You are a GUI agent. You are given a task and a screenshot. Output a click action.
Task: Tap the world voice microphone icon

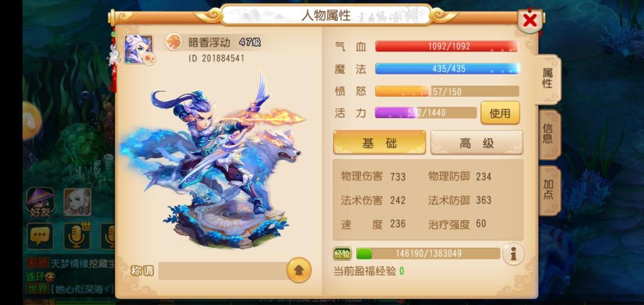click(x=77, y=235)
